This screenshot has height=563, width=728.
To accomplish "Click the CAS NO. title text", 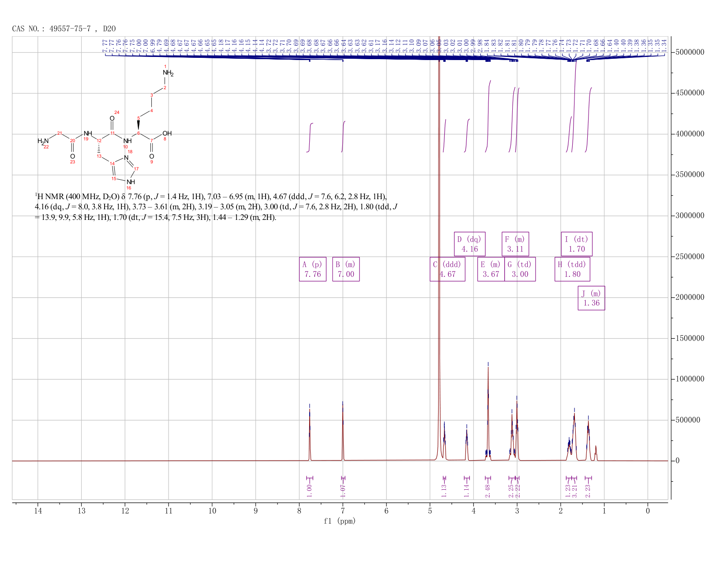I will click(x=64, y=29).
